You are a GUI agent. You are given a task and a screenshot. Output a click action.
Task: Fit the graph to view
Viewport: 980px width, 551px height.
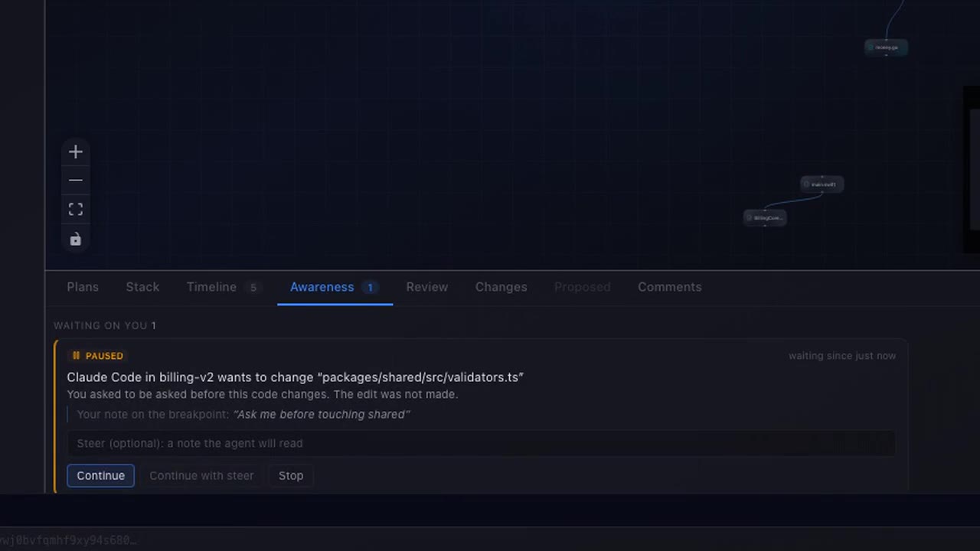(75, 209)
